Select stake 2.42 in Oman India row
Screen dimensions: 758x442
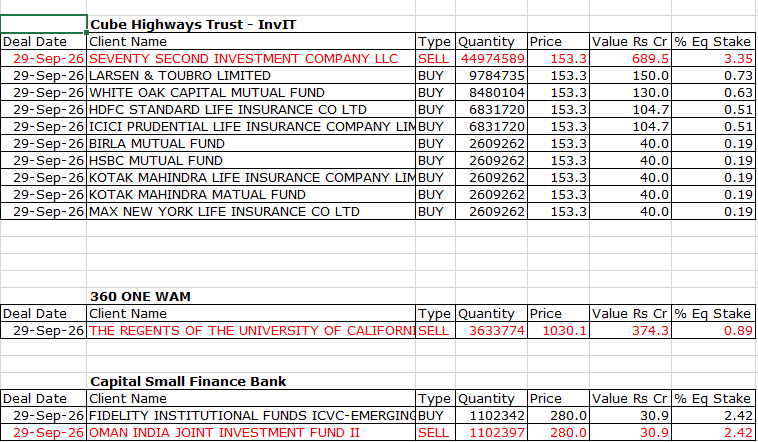click(714, 432)
